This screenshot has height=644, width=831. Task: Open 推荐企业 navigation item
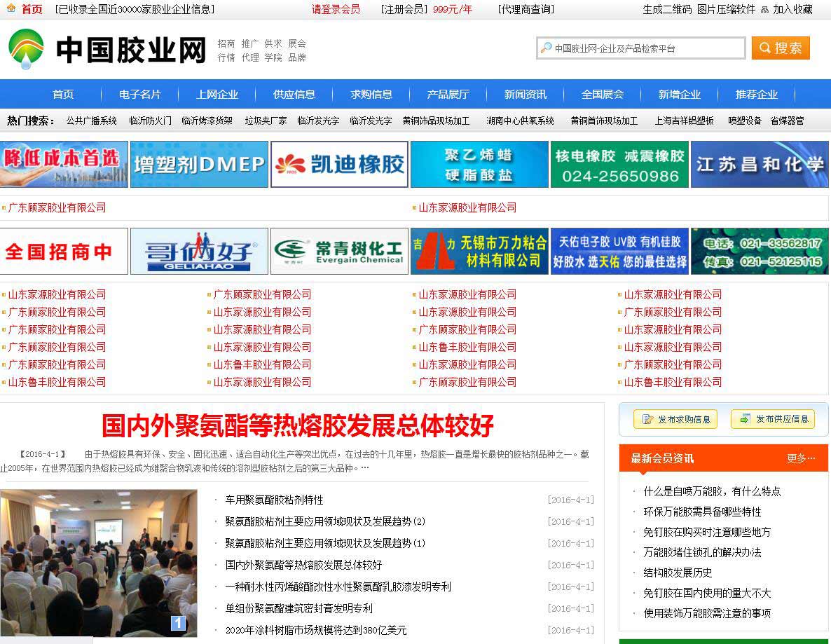point(757,95)
